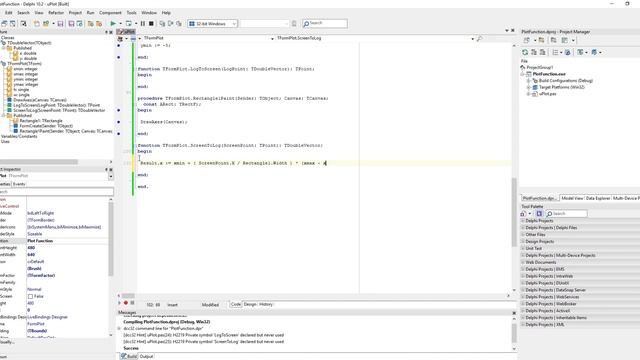Viewport: 640px width, 360px height.
Task: Select the ProjectGroup1 tree node
Action: [540, 68]
